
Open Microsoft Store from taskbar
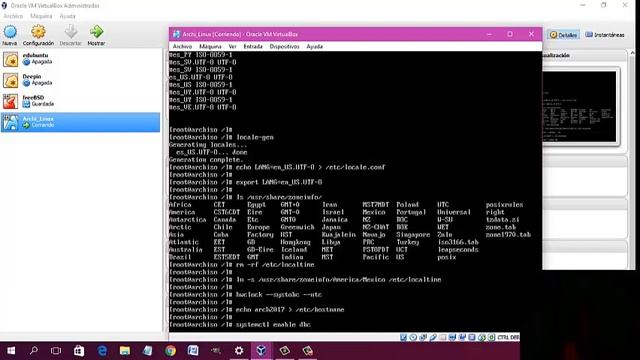coord(79,351)
